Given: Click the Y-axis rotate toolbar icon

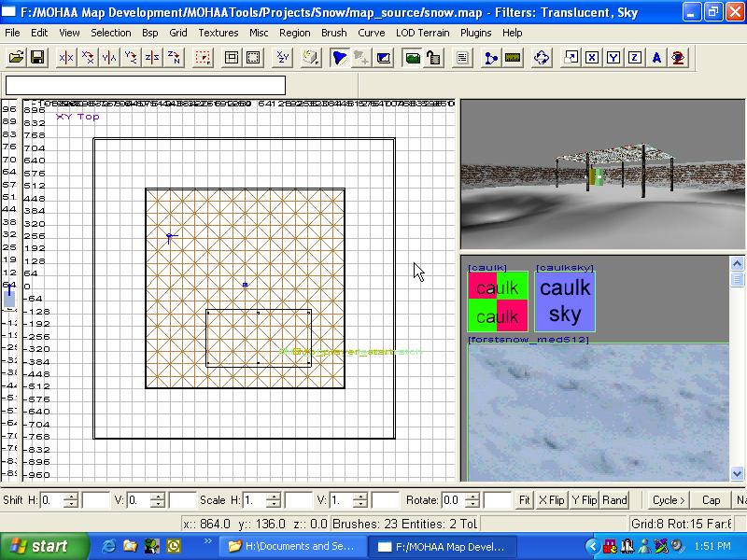Looking at the screenshot, I should [131, 58].
